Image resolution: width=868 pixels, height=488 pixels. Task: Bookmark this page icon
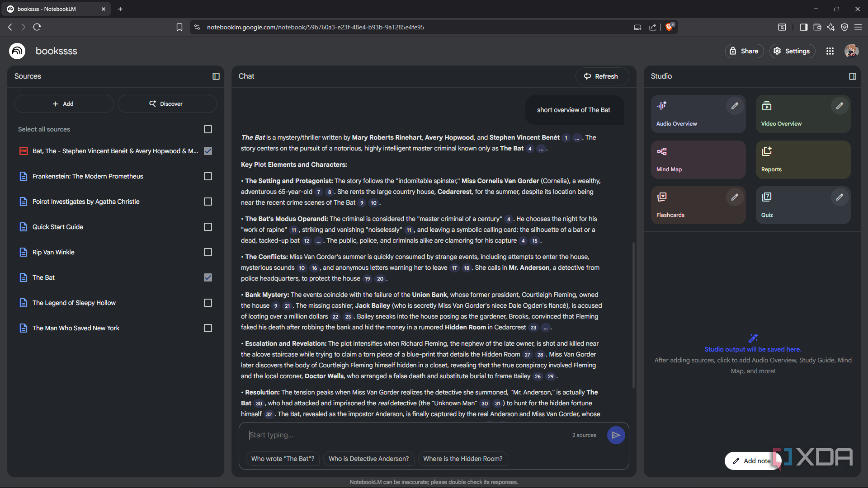179,27
